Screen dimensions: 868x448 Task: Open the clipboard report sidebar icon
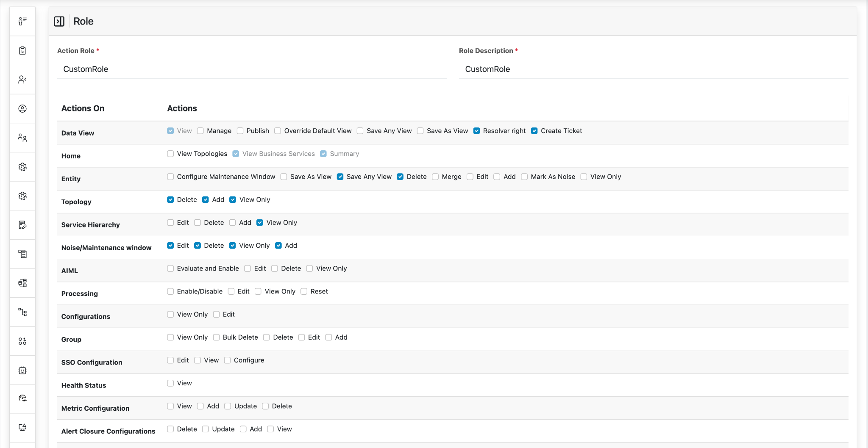click(x=22, y=50)
